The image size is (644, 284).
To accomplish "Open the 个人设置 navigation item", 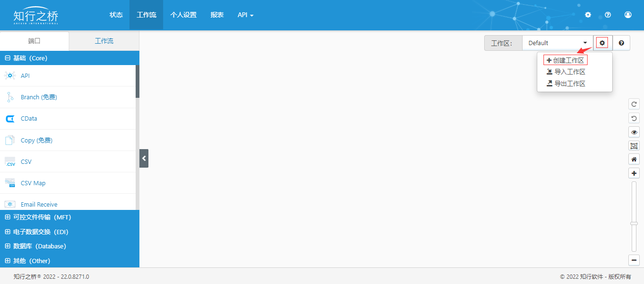I will [x=184, y=15].
